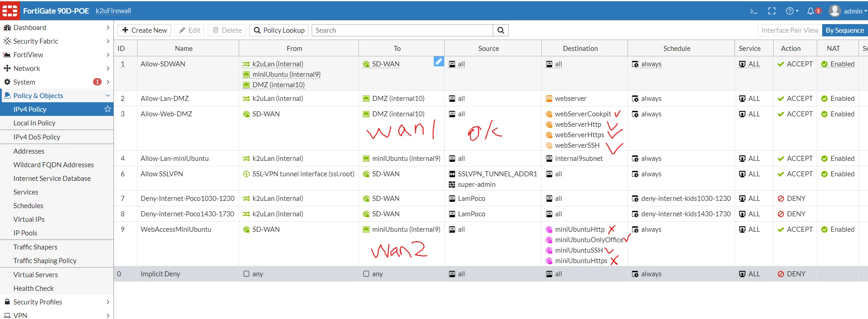Click the NAT Enabled check on policy 2
This screenshot has height=319, width=868.
click(824, 99)
